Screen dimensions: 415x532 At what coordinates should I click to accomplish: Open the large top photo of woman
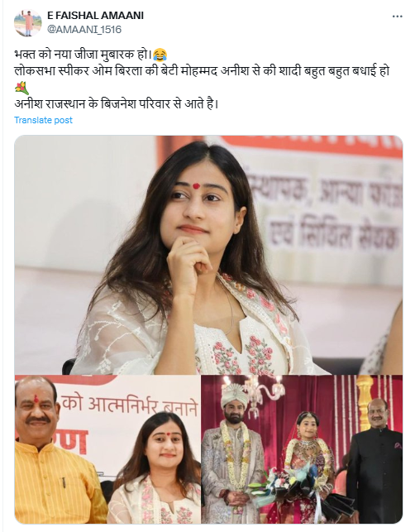tap(208, 255)
